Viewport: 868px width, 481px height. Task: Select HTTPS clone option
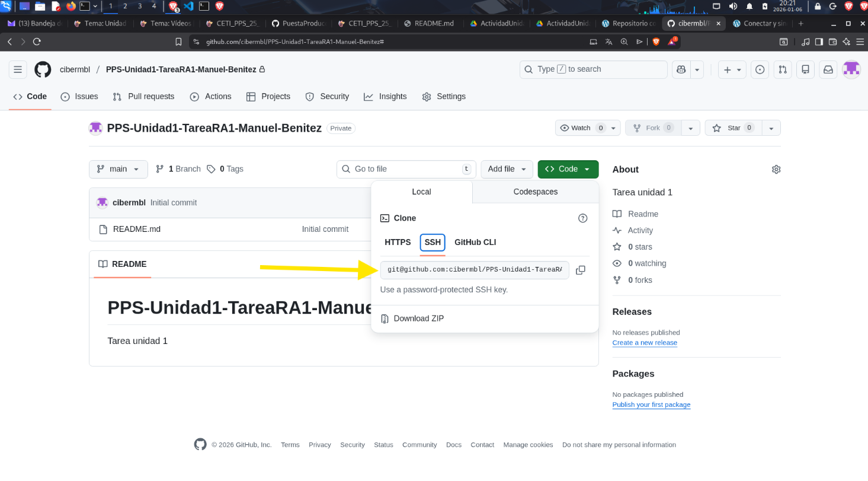tap(398, 242)
